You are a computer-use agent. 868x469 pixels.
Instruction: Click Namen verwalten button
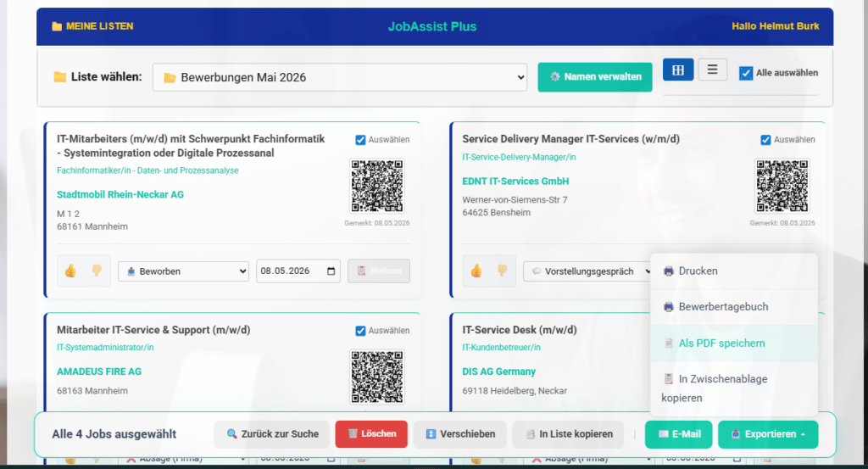(594, 77)
